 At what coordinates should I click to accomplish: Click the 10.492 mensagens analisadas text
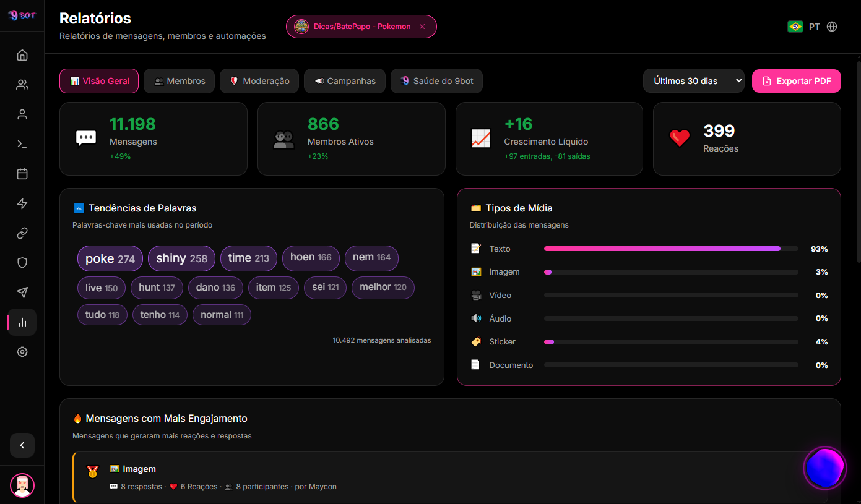click(382, 340)
